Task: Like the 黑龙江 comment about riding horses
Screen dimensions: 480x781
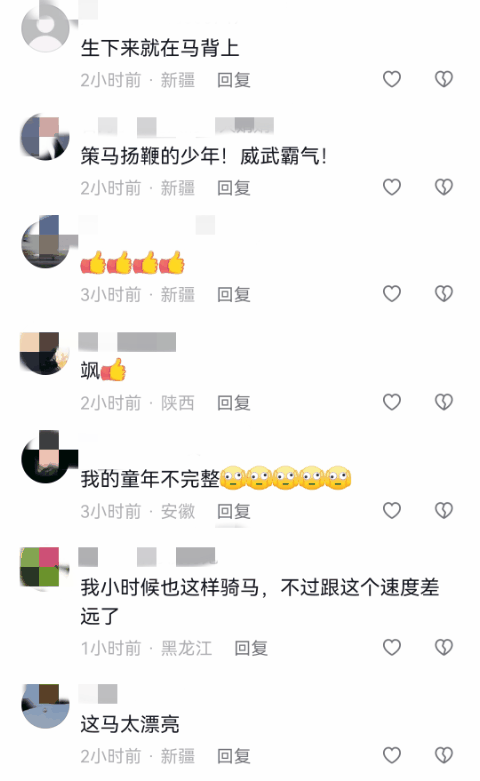Action: (x=392, y=647)
